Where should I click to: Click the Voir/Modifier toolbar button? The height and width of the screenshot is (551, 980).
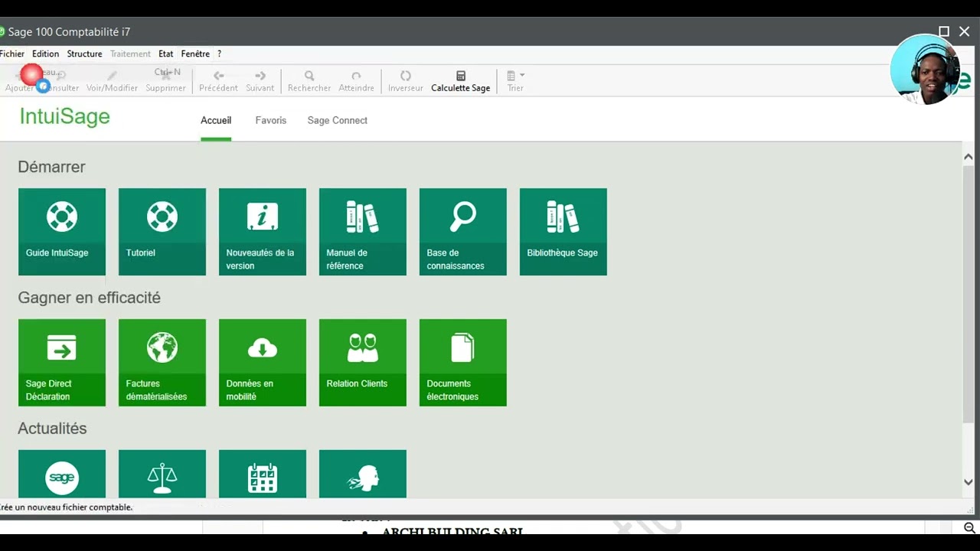[x=112, y=81]
